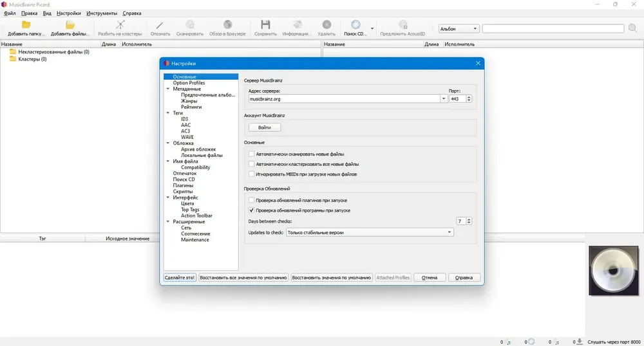Click Восстановить все значения по умолчанию
Screen dimensions: 644x346
pyautogui.click(x=243, y=278)
